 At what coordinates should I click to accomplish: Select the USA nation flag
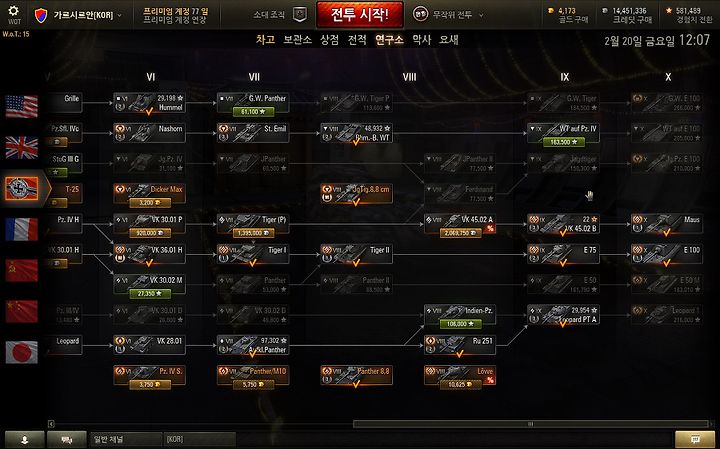point(22,107)
